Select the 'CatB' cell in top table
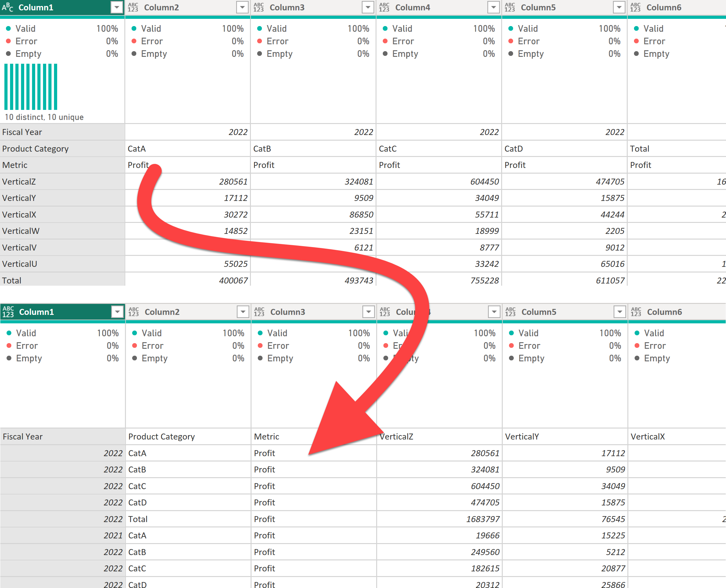This screenshot has height=588, width=726. [313, 149]
